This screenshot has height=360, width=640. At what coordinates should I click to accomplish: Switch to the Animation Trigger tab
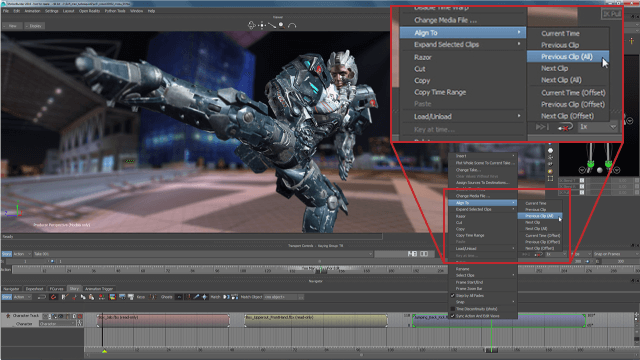[x=99, y=289]
